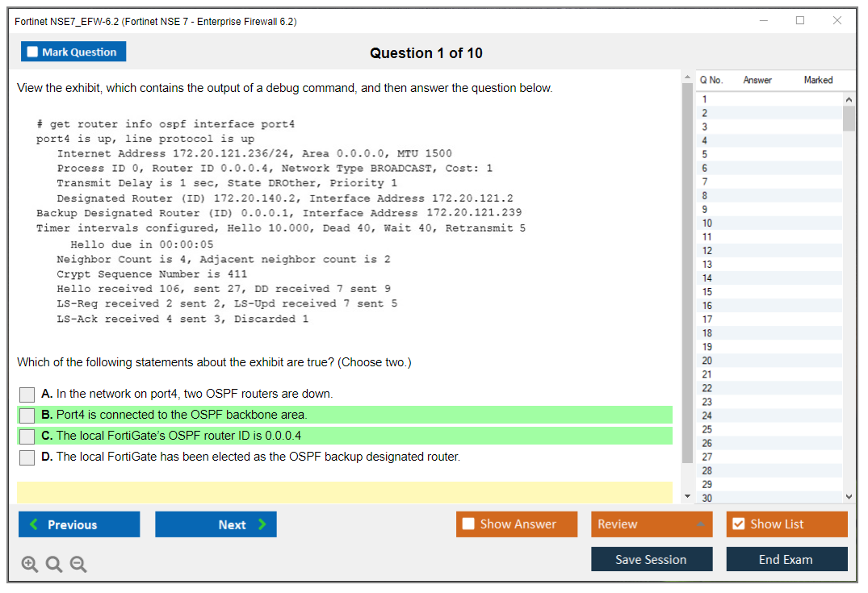Disable the Show List option

click(x=786, y=524)
